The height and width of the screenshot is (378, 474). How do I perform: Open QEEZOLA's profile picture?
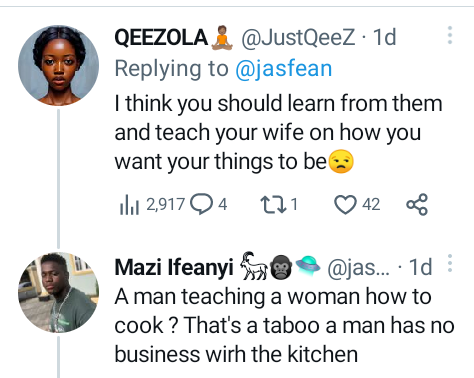pos(58,65)
